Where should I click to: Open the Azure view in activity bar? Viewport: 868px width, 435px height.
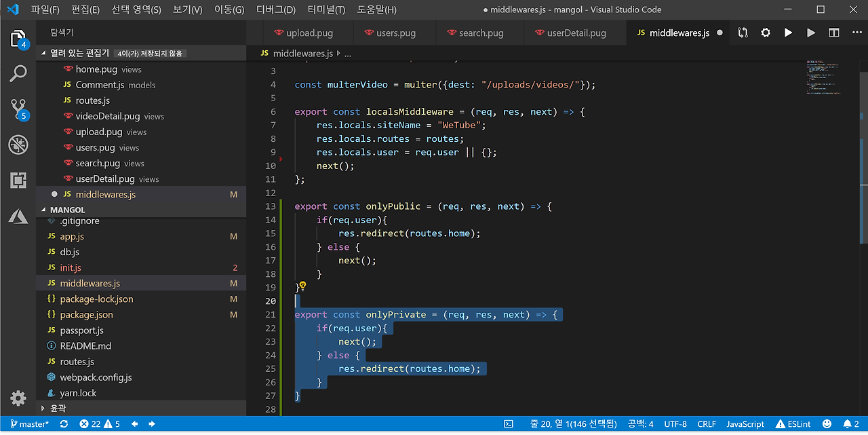pos(18,216)
